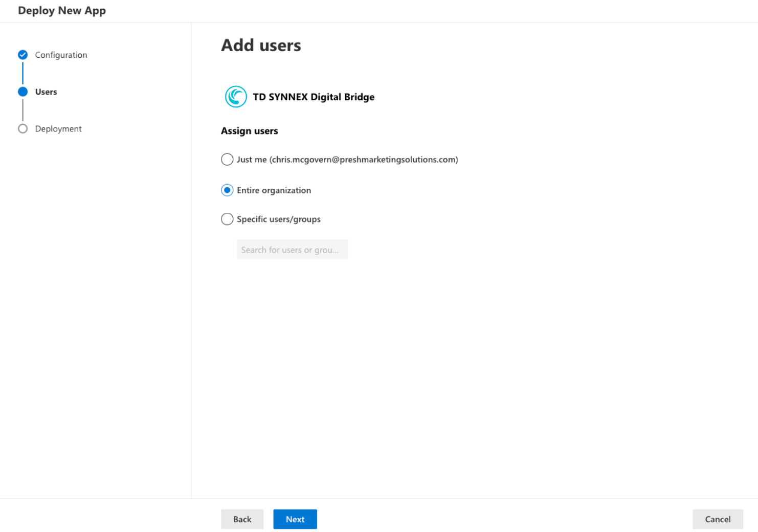The height and width of the screenshot is (532, 758).
Task: Cancel the app deployment
Action: tap(717, 519)
